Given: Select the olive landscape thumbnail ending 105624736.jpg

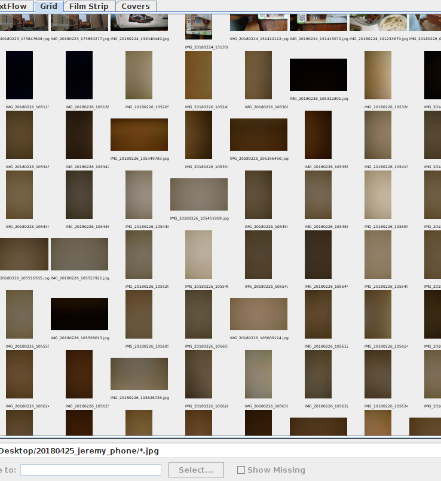Looking at the screenshot, I should [139, 374].
